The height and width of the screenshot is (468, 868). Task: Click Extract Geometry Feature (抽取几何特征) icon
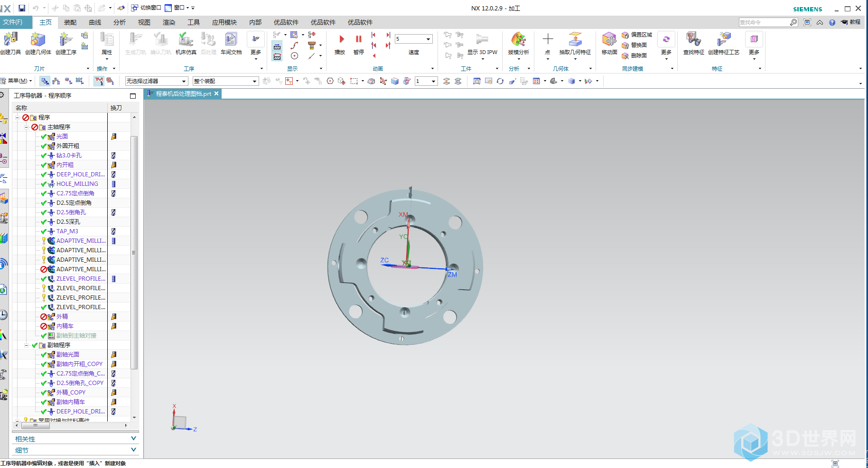coord(575,40)
